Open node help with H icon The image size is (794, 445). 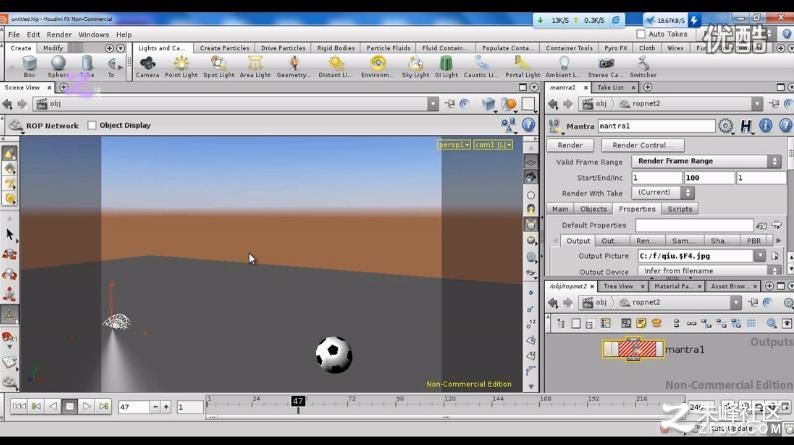746,126
